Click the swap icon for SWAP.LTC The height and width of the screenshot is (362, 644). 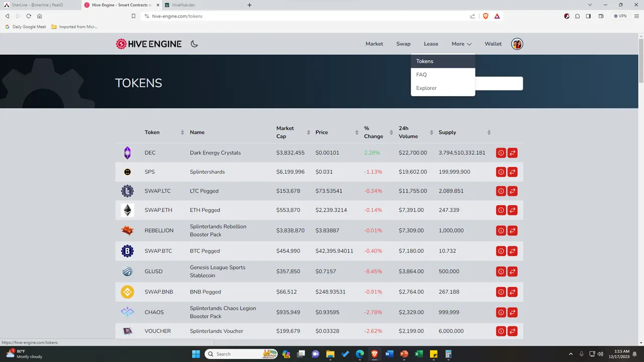512,191
